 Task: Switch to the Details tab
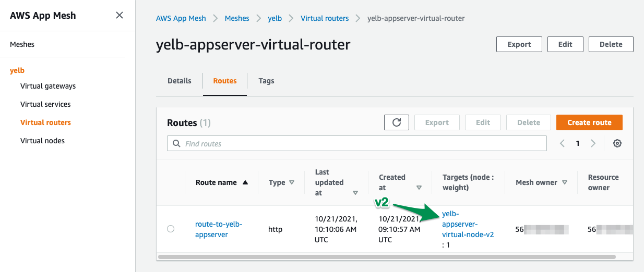point(179,81)
